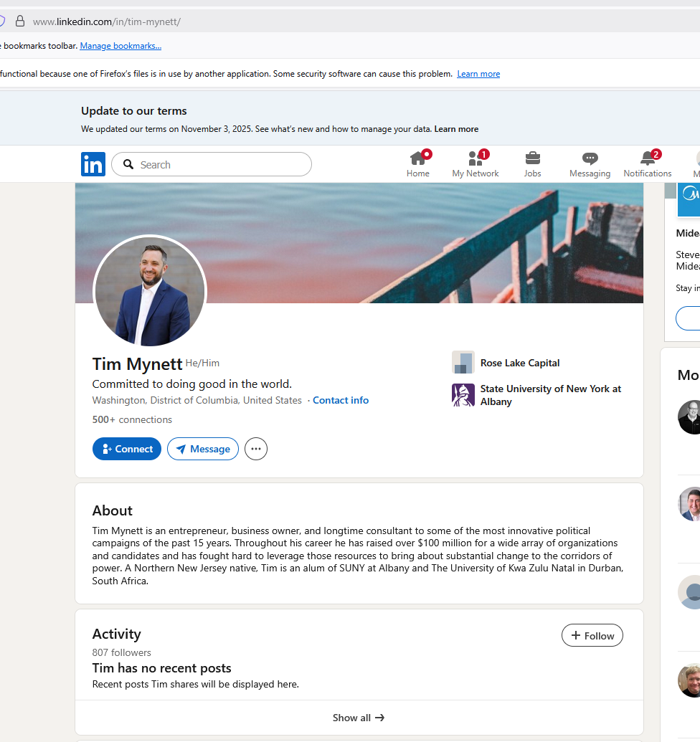Click the padlock icon in address bar
Screen dimensions: 700x742
20,22
